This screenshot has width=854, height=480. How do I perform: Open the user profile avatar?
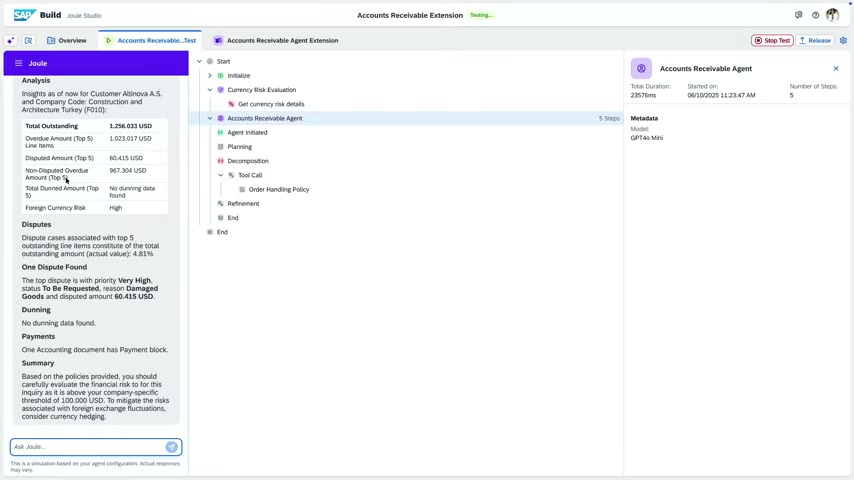[832, 15]
